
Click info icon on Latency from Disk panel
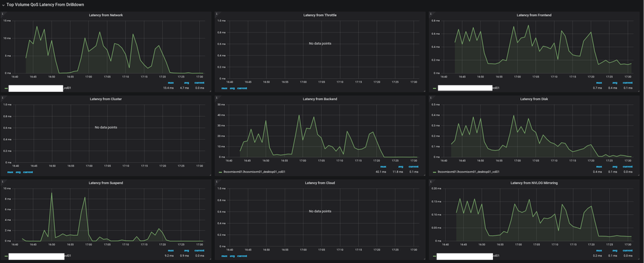pyautogui.click(x=430, y=98)
